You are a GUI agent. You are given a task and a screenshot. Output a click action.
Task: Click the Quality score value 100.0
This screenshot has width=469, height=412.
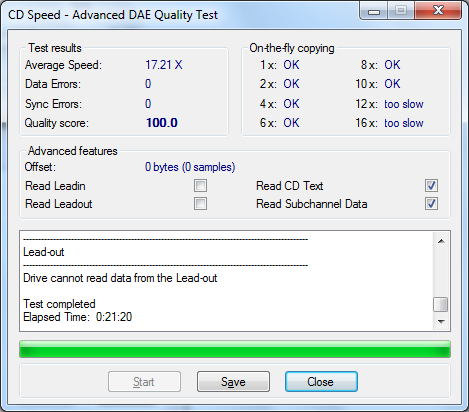162,123
